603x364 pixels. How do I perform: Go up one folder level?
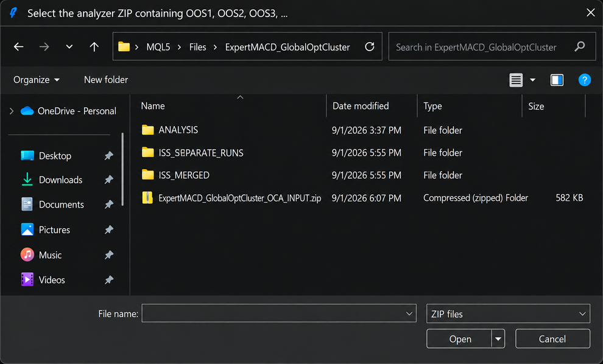(x=94, y=47)
